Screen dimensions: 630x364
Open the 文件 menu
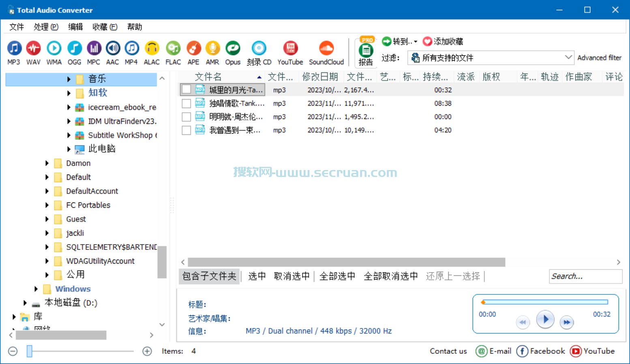pyautogui.click(x=17, y=27)
